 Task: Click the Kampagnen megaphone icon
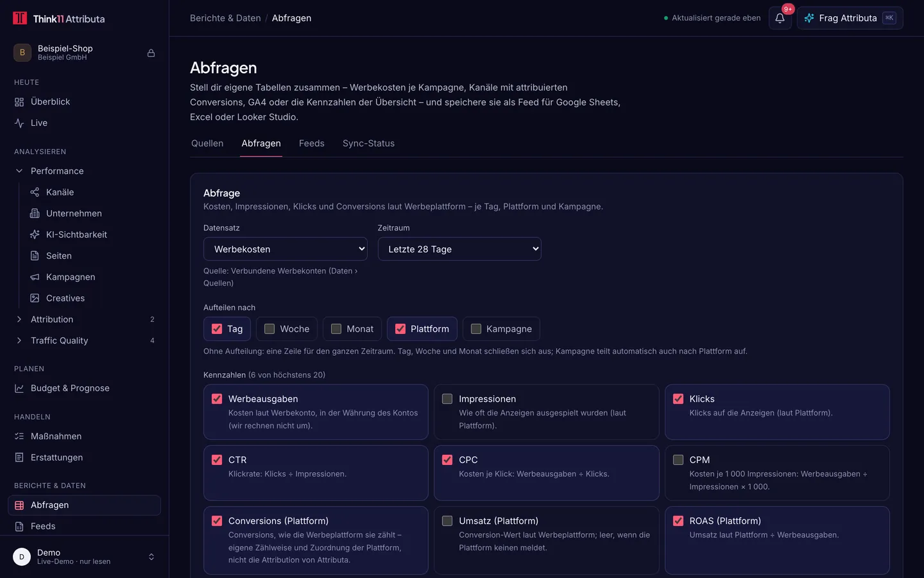35,277
